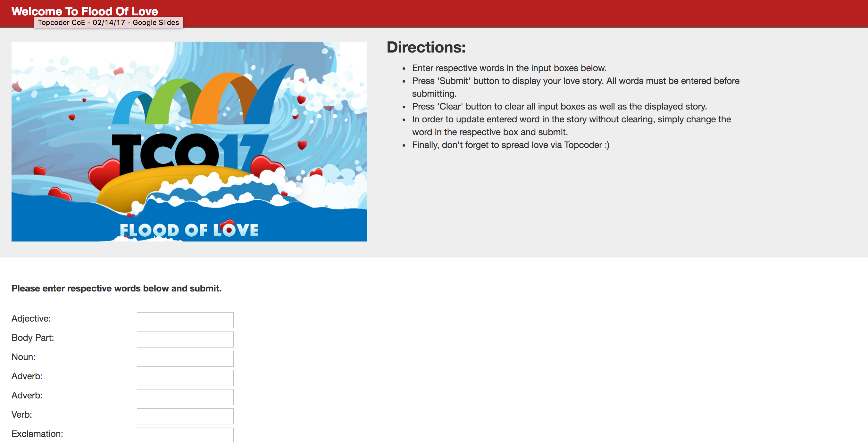Screen dimensions: 868x442
Task: Click the Exclamation input box
Action: tap(185, 435)
